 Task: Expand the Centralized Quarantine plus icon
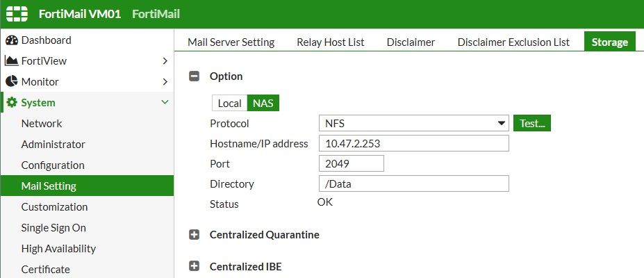tap(195, 235)
